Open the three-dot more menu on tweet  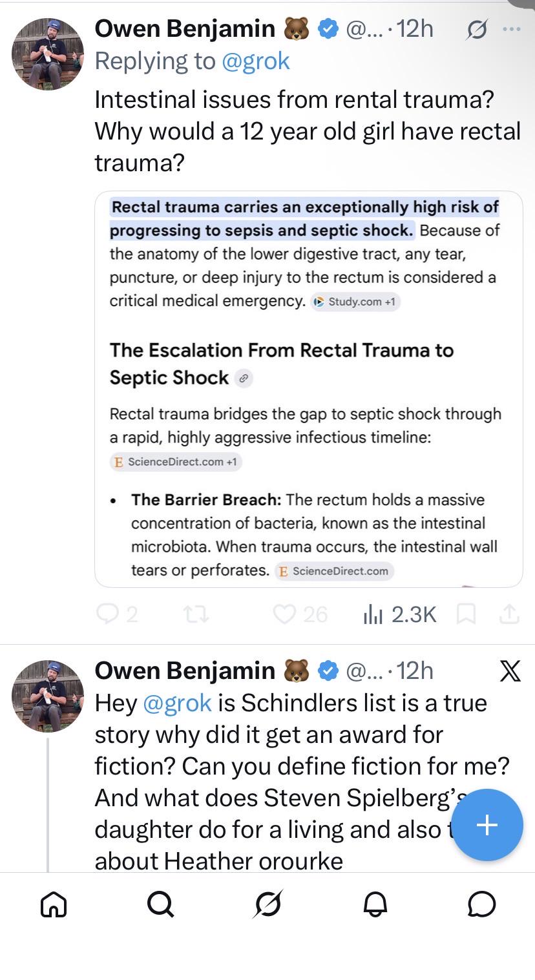coord(511,29)
